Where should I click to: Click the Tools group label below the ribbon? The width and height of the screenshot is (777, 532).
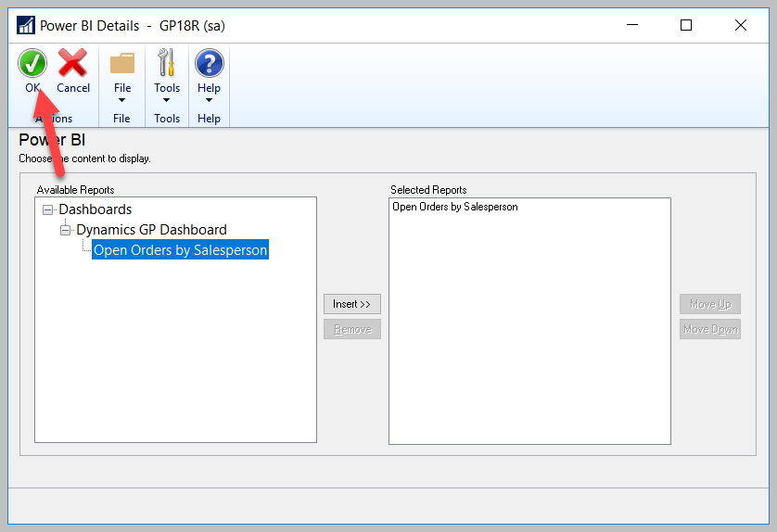coord(167,119)
